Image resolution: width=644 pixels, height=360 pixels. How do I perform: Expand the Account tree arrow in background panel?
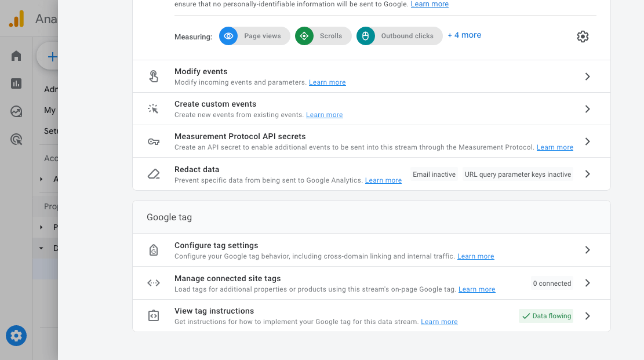(x=41, y=179)
